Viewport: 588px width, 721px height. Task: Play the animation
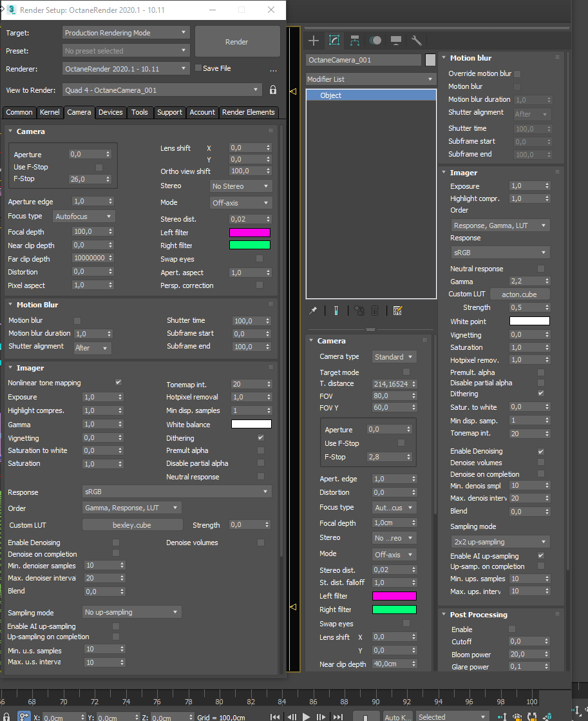coord(306,717)
